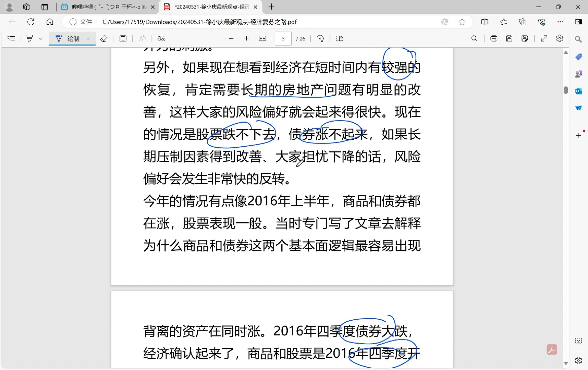The image size is (588, 370).
Task: Switch page view layout
Action: 340,38
